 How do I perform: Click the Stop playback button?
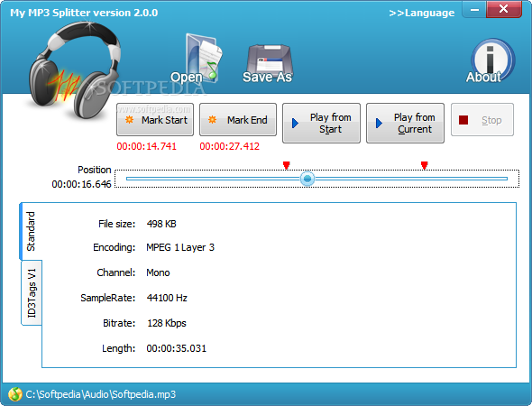tap(482, 120)
